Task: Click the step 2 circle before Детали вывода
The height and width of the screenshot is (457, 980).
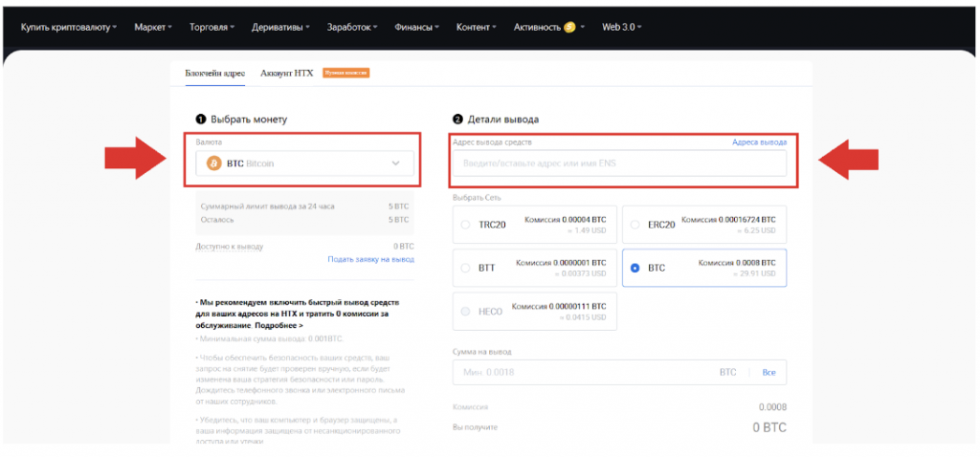Action: click(x=457, y=120)
